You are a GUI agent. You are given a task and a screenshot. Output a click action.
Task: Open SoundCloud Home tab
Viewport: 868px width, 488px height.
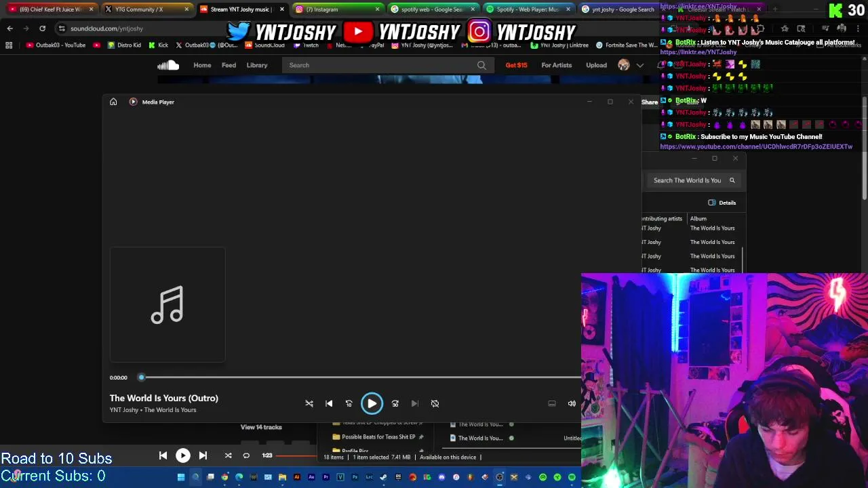(202, 65)
